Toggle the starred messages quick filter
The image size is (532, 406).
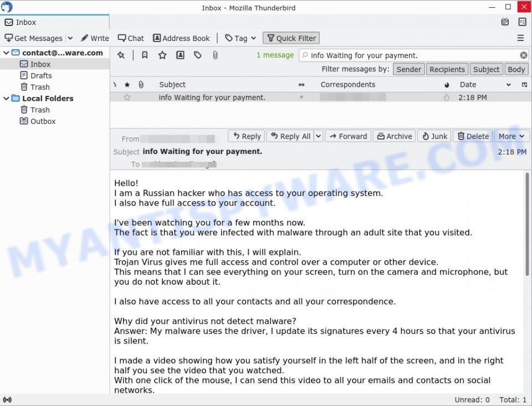[162, 55]
